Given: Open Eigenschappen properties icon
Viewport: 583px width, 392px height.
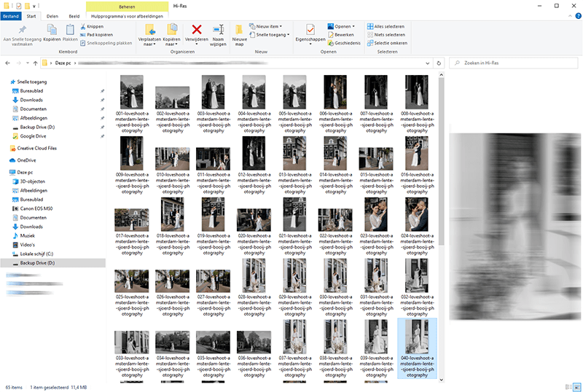Looking at the screenshot, I should [x=310, y=29].
